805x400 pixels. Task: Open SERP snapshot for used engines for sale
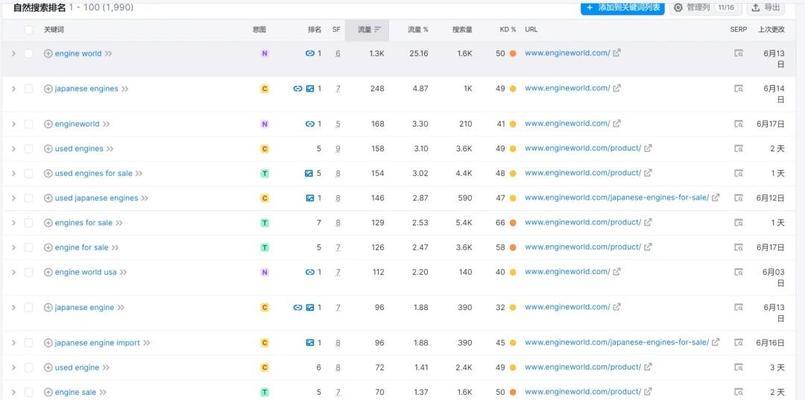coord(738,173)
